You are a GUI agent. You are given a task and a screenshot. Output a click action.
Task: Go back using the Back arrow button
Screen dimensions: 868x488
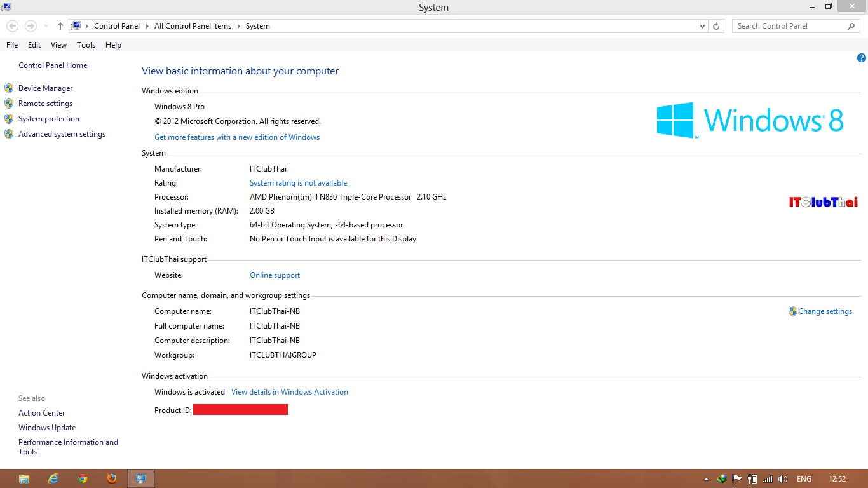(12, 26)
